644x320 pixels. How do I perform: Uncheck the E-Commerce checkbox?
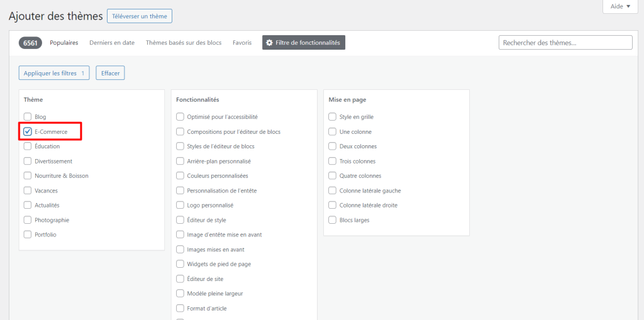coord(28,132)
